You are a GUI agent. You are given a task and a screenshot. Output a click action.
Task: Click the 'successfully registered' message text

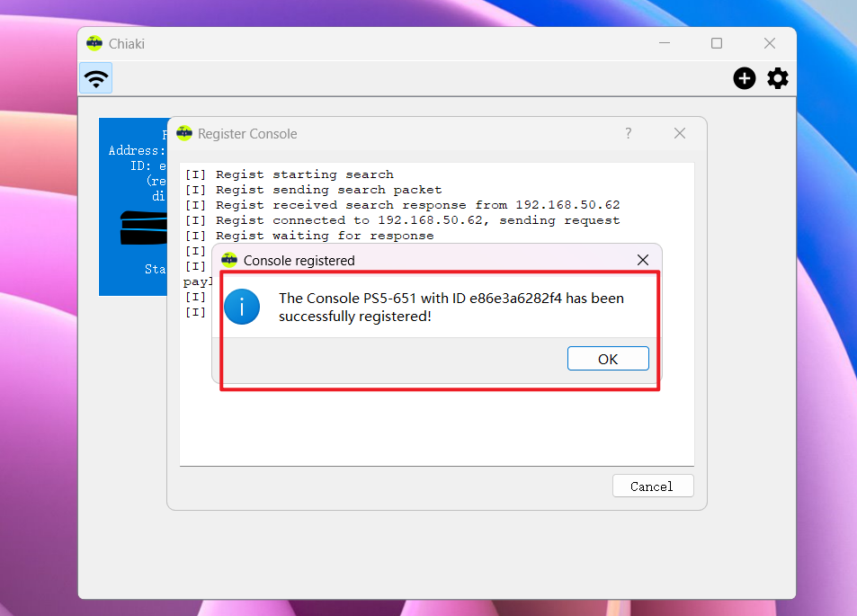(451, 308)
